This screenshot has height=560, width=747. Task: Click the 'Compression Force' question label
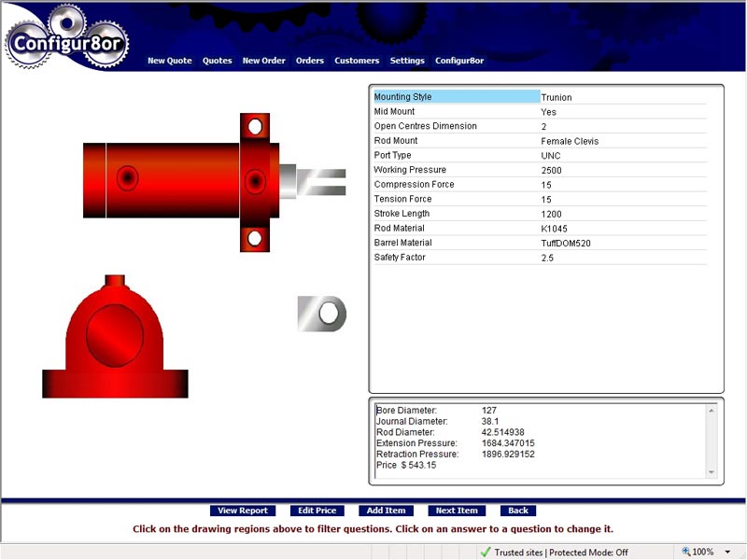[414, 184]
